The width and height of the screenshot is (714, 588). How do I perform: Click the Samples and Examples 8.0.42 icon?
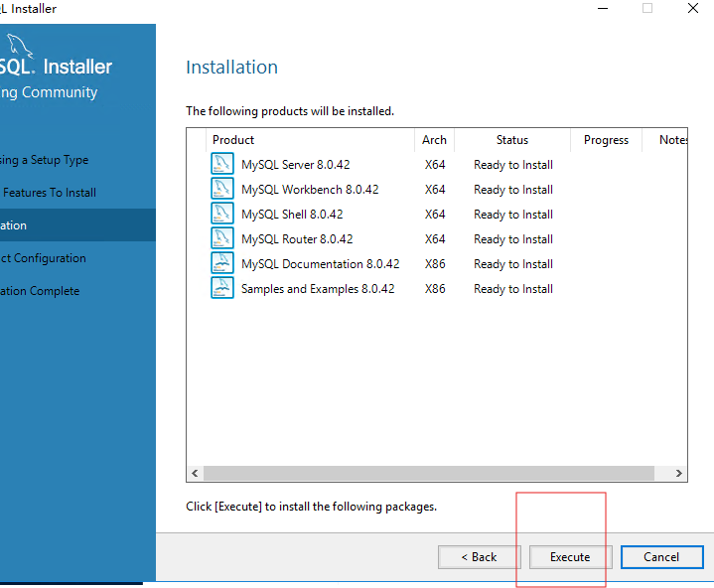tap(222, 288)
